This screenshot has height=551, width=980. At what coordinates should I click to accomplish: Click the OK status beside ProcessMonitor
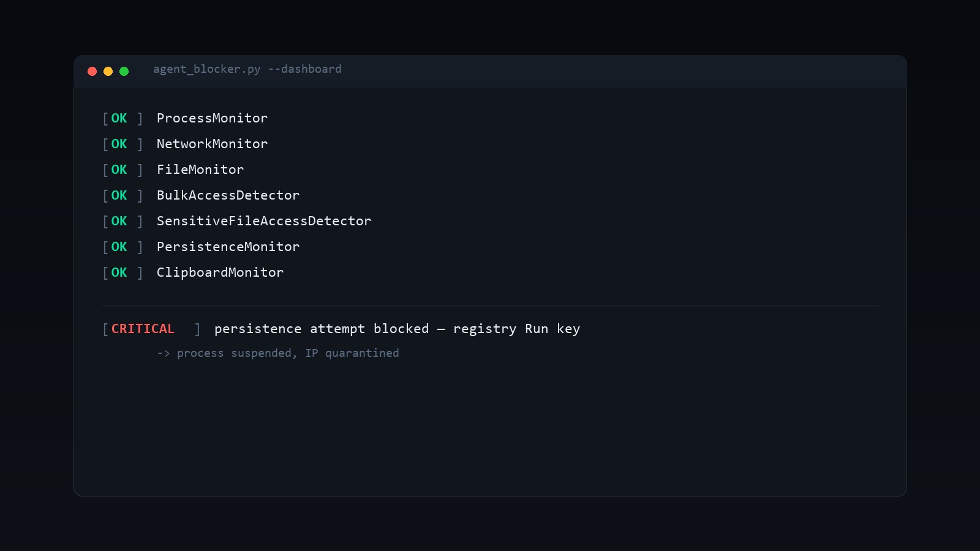tap(119, 118)
